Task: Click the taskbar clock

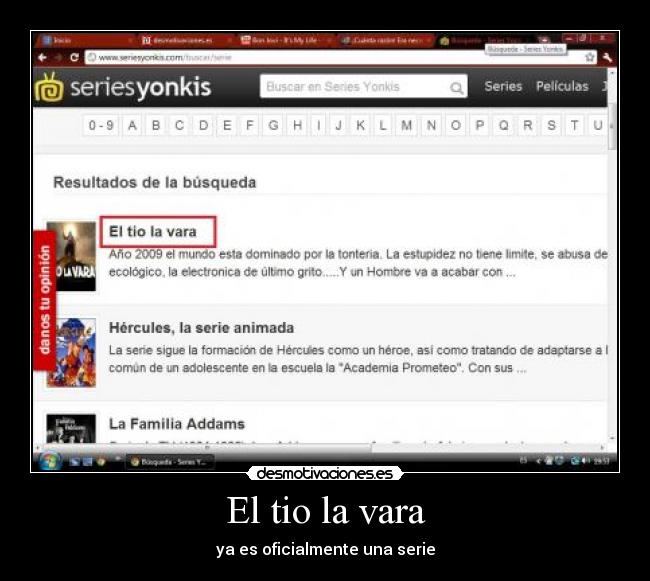Action: pyautogui.click(x=601, y=461)
